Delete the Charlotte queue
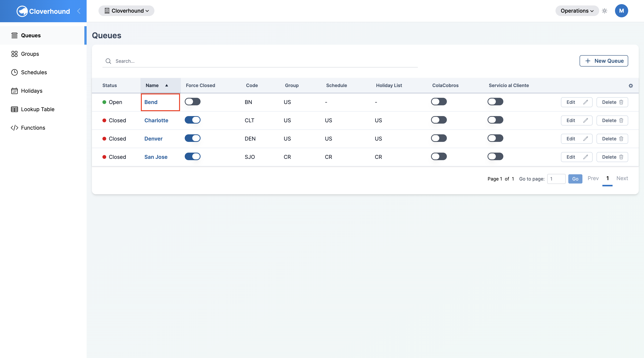Screen dimensions: 644x358 [x=612, y=120]
